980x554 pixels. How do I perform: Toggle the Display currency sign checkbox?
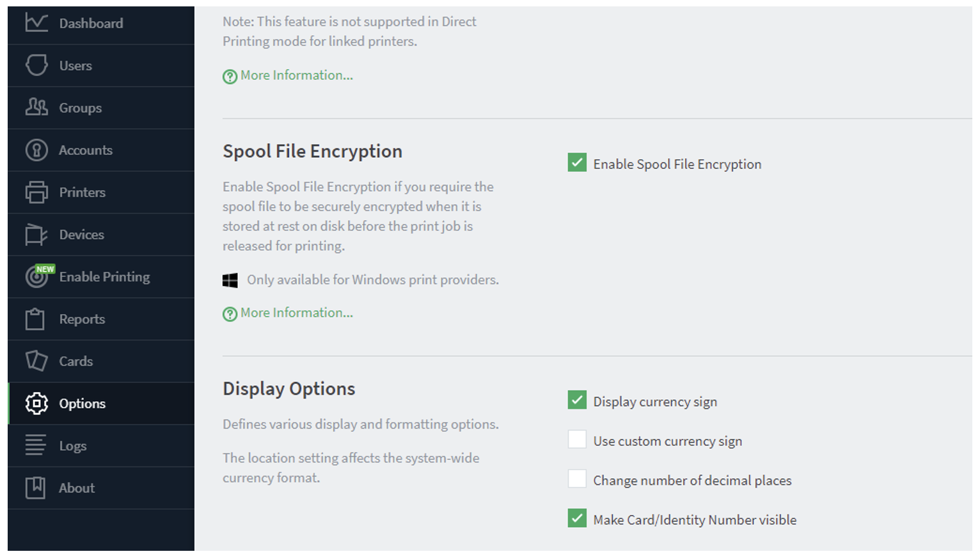(577, 400)
